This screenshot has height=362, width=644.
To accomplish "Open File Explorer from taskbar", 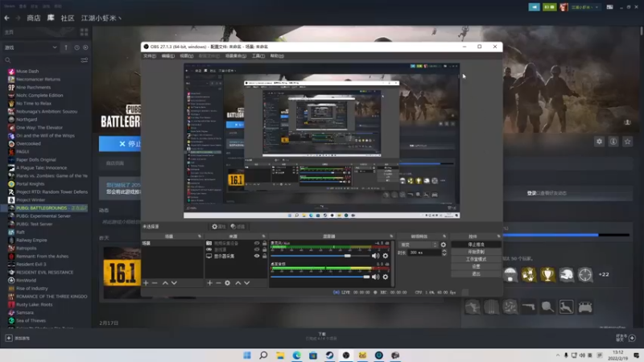I will click(x=280, y=355).
